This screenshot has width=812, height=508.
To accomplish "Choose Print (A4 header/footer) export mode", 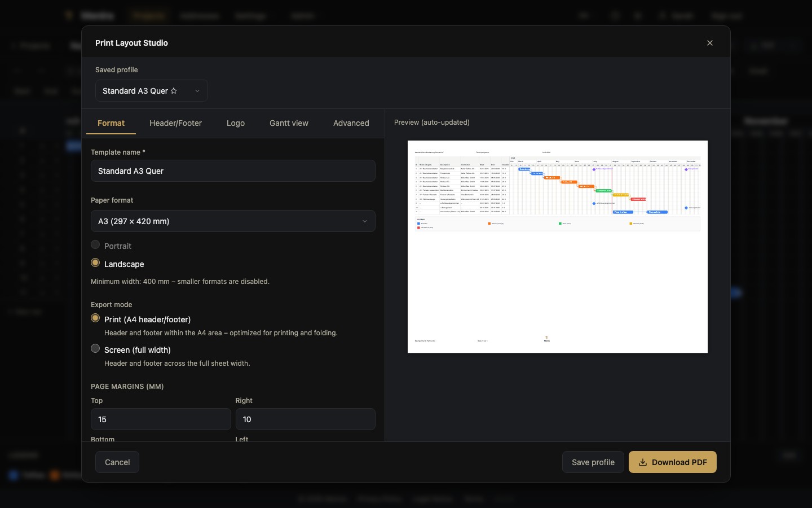I will 95,318.
